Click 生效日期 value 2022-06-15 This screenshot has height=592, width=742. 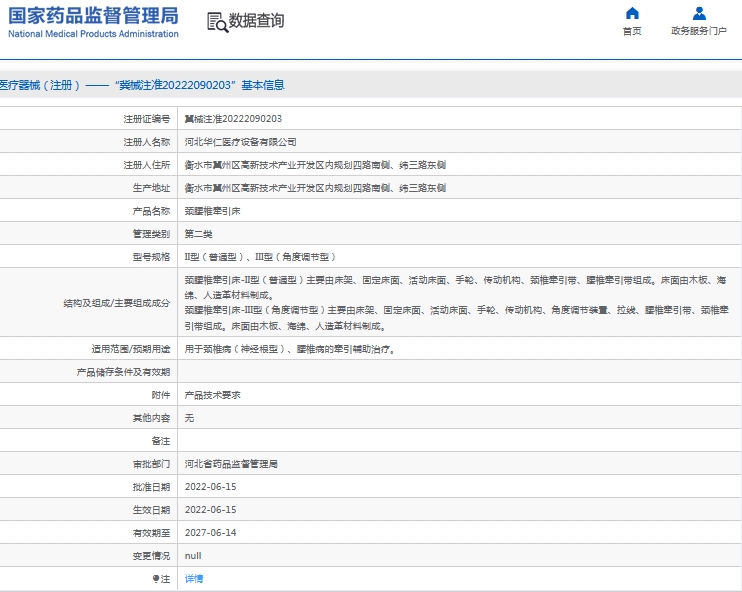point(211,510)
